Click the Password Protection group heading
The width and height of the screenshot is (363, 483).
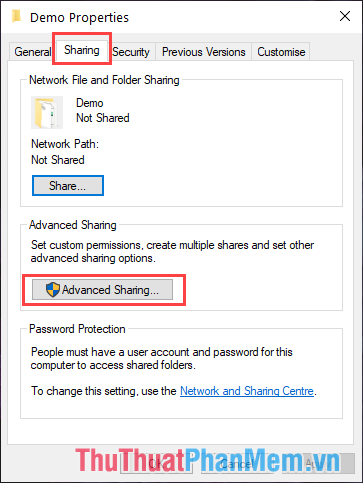point(77,329)
